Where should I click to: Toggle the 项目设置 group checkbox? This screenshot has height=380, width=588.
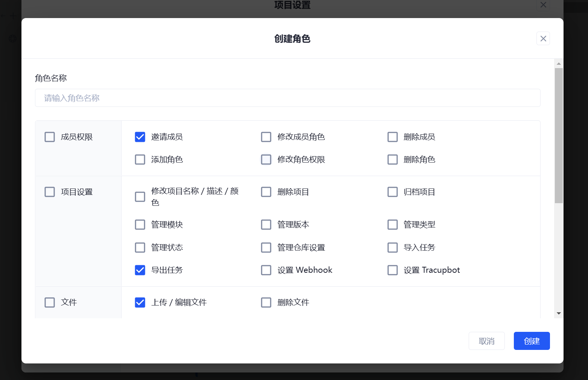50,192
